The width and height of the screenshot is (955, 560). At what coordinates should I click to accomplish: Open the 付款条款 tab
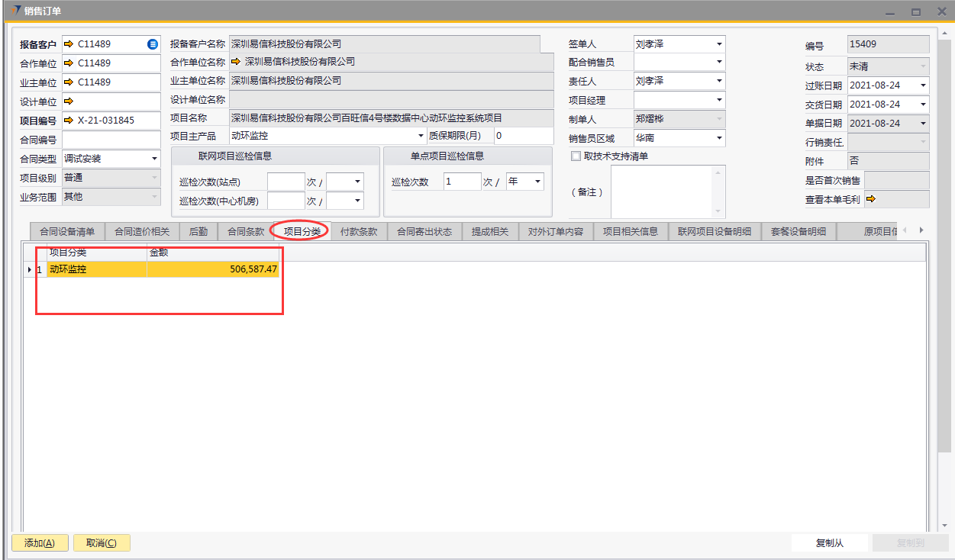pos(359,232)
